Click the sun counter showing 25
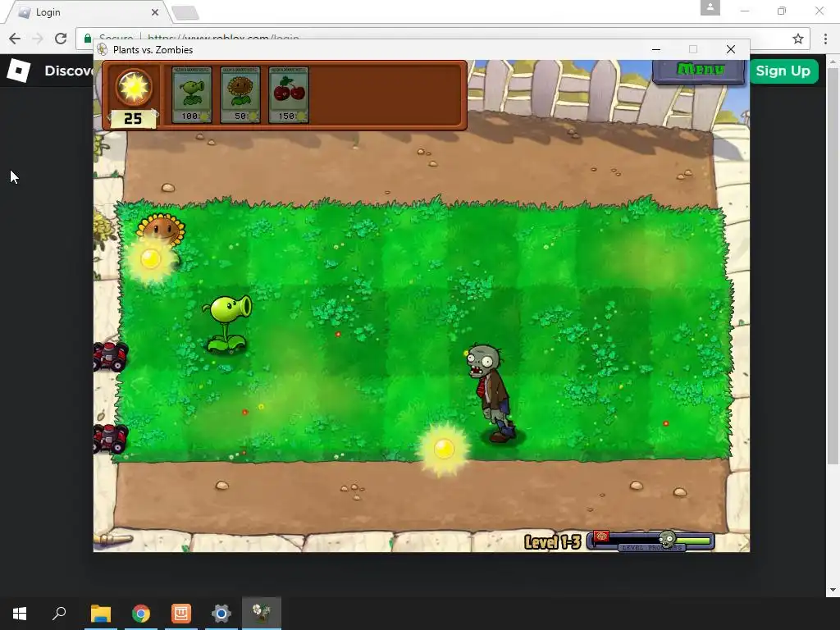The width and height of the screenshot is (840, 630). pos(133,118)
